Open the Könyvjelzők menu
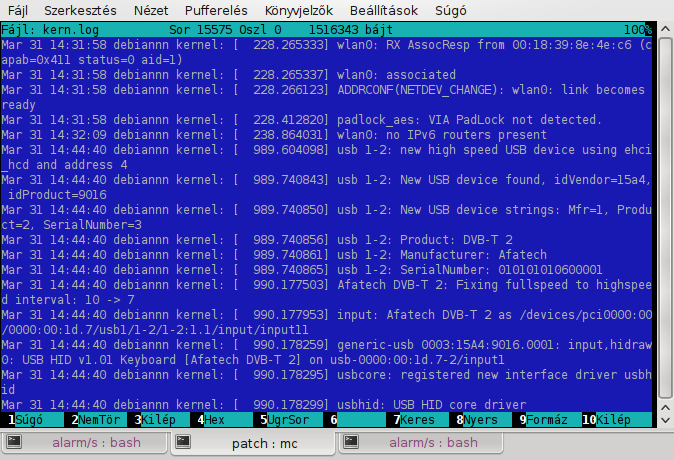This screenshot has height=460, width=674. [299, 10]
